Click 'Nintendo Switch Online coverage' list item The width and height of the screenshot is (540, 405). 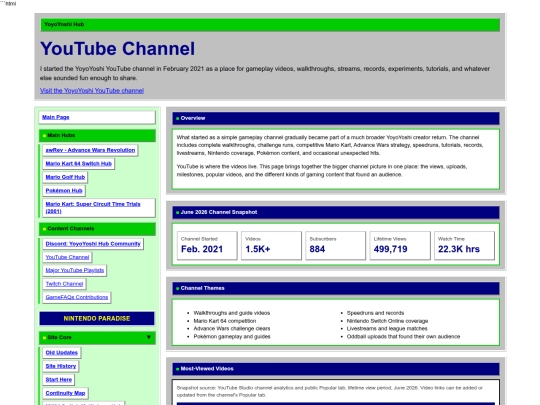tap(387, 321)
